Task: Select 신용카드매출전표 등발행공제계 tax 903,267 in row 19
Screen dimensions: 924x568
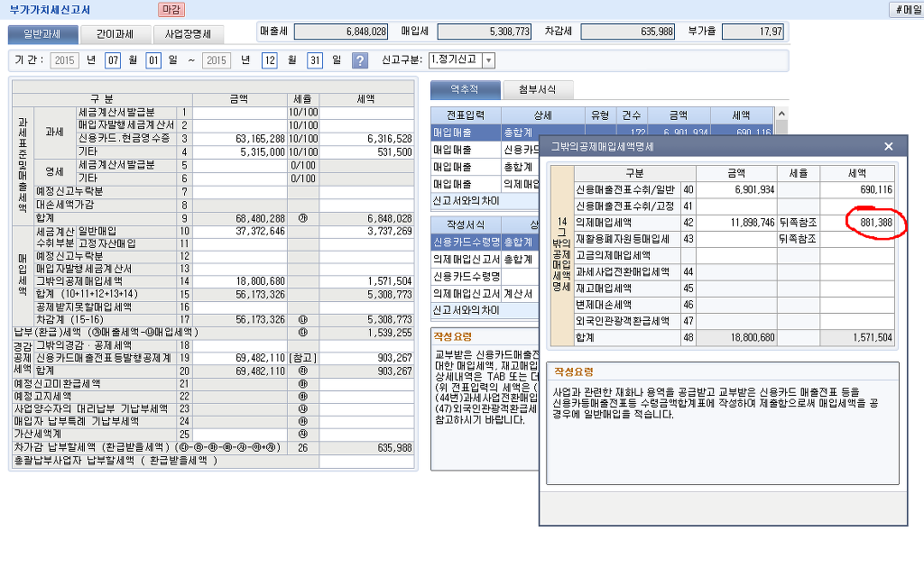Action: [366, 358]
